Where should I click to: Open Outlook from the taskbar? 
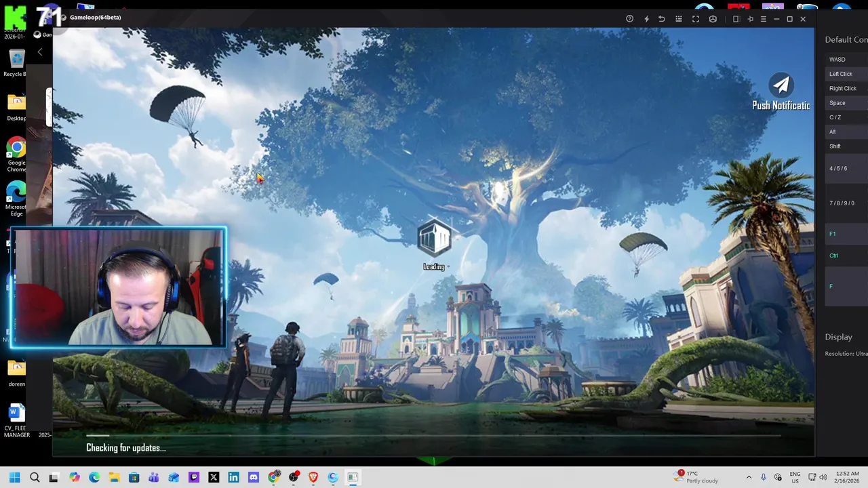174,477
